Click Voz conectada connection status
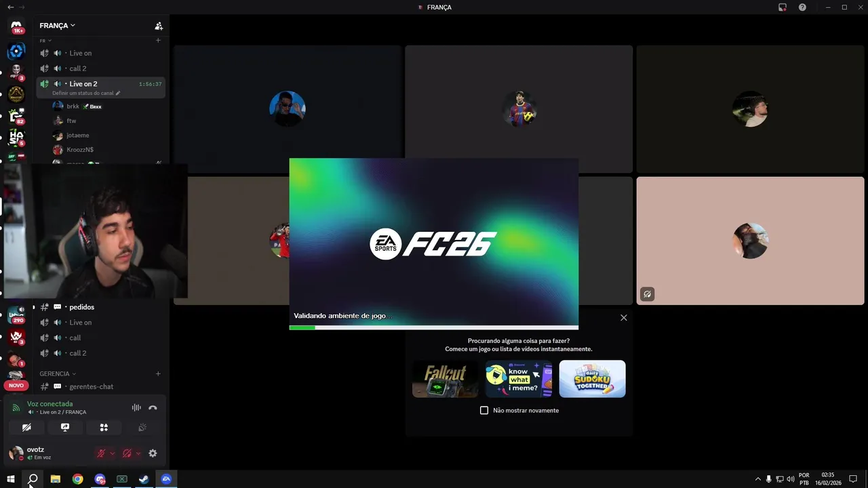 tap(50, 404)
